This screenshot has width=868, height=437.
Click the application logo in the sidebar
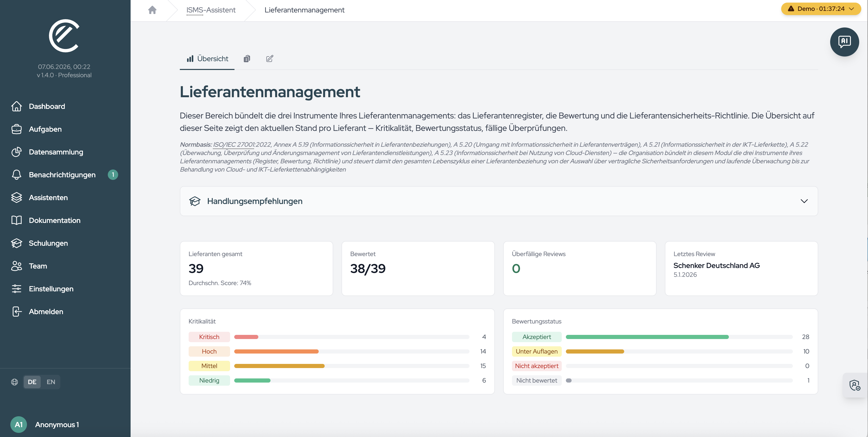tap(64, 36)
